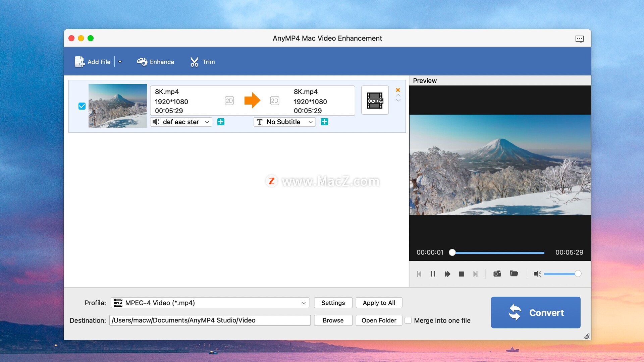The width and height of the screenshot is (644, 362).
Task: Enable Merge into one file checkbox
Action: (408, 320)
